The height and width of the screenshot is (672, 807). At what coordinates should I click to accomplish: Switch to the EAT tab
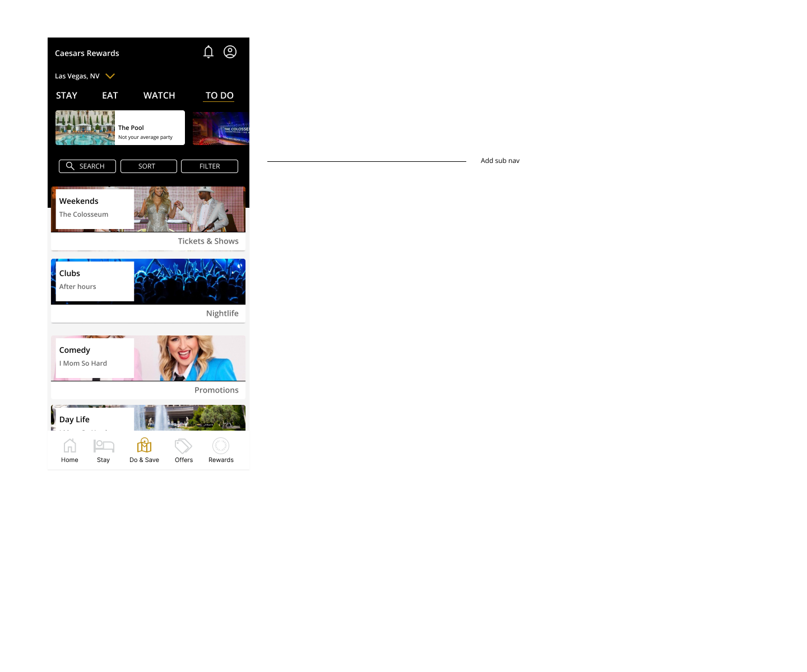(x=110, y=96)
